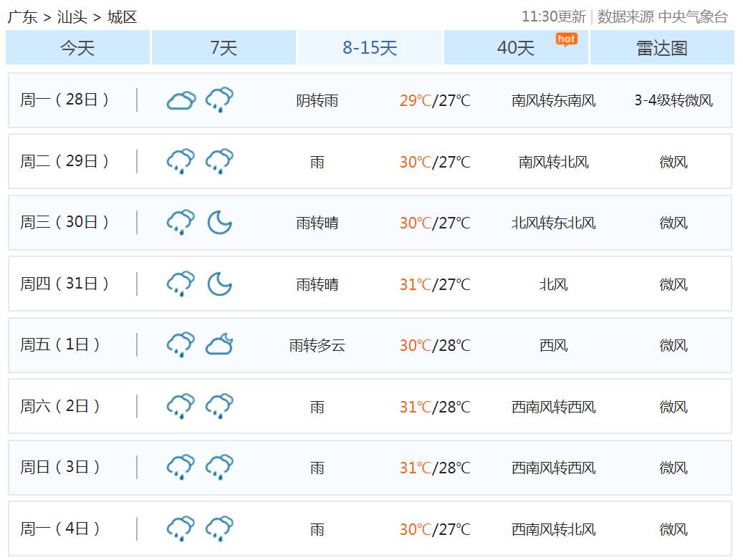Switch to the 今天 tab

77,48
